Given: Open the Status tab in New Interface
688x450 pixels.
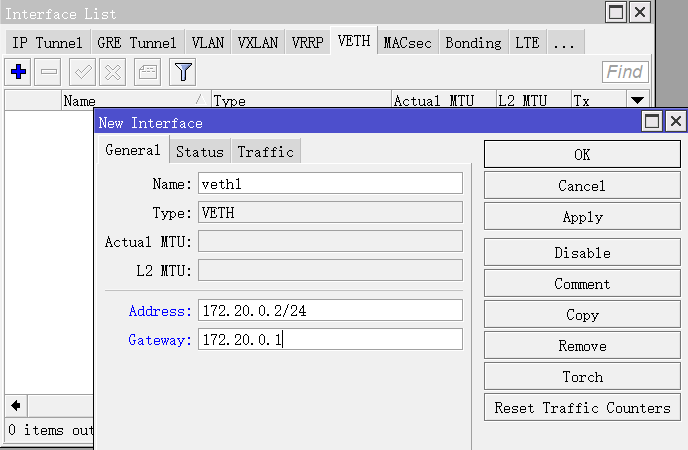Looking at the screenshot, I should pyautogui.click(x=199, y=152).
